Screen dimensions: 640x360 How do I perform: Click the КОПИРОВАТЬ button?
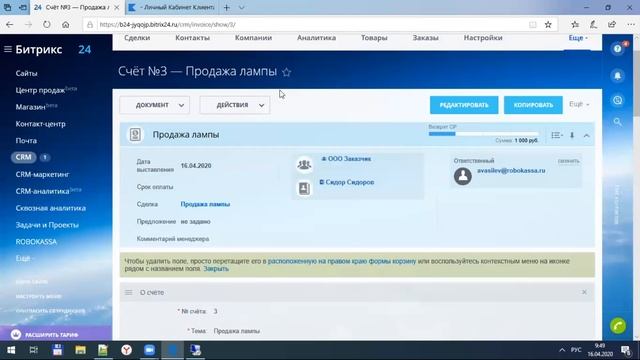pyautogui.click(x=533, y=105)
